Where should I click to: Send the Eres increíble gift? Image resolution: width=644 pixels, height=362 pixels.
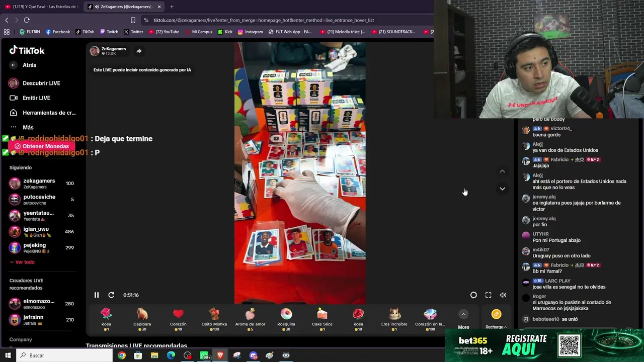pyautogui.click(x=394, y=319)
